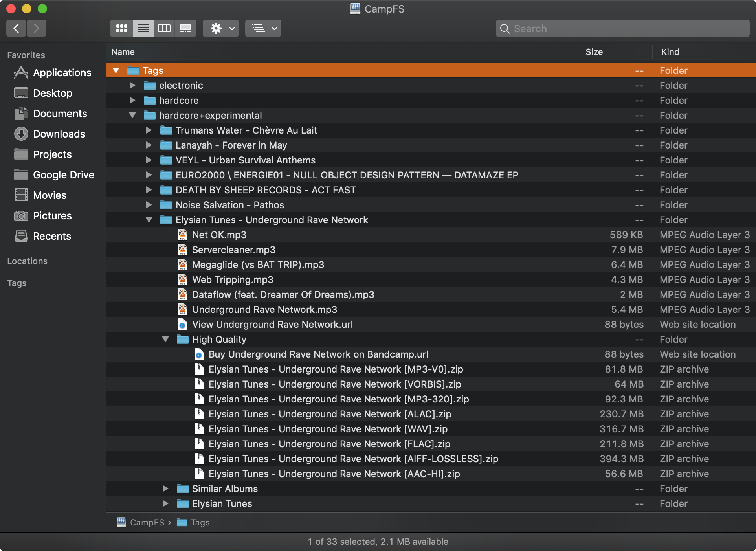Expand VEYL - Urban Survival Anthems folder

pos(149,160)
